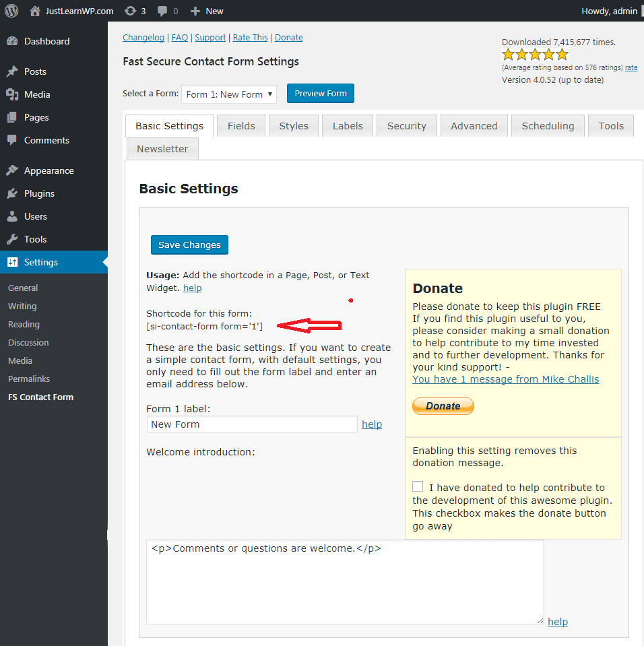Image resolution: width=644 pixels, height=646 pixels.
Task: Click the Donate link at top
Action: click(x=289, y=38)
